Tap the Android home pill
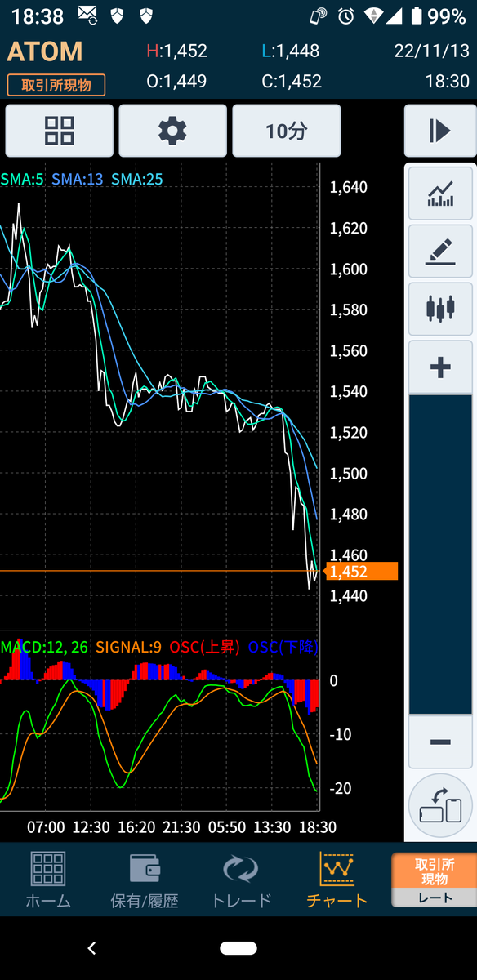The height and width of the screenshot is (980, 477). pos(238,948)
